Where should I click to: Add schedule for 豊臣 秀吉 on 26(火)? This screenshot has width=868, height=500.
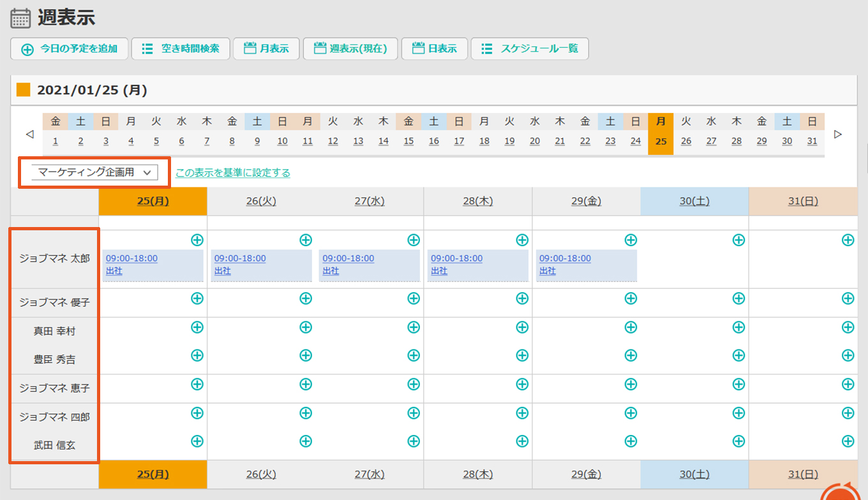[306, 355]
